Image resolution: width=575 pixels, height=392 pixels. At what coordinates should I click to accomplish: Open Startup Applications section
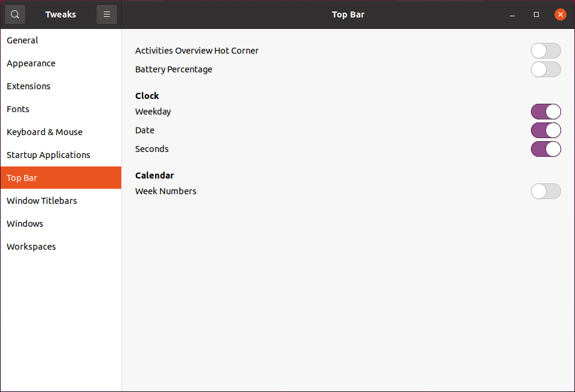(x=61, y=155)
